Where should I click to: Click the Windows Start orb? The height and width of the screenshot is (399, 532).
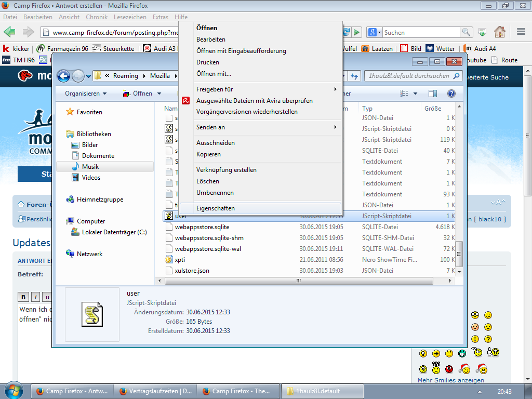pos(14,391)
